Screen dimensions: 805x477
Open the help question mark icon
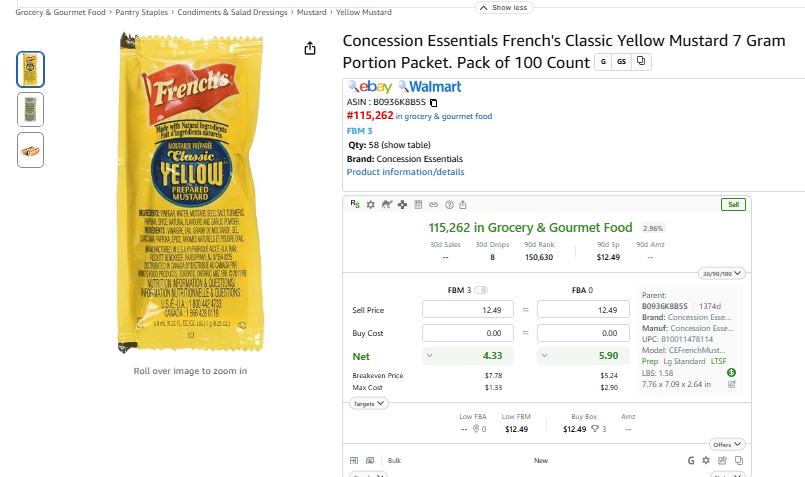pyautogui.click(x=449, y=204)
